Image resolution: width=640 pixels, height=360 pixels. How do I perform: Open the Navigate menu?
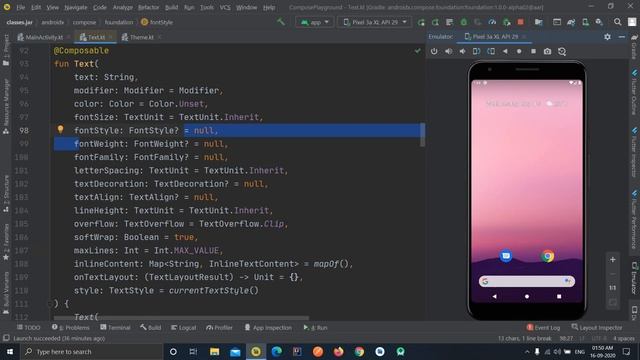tap(76, 7)
